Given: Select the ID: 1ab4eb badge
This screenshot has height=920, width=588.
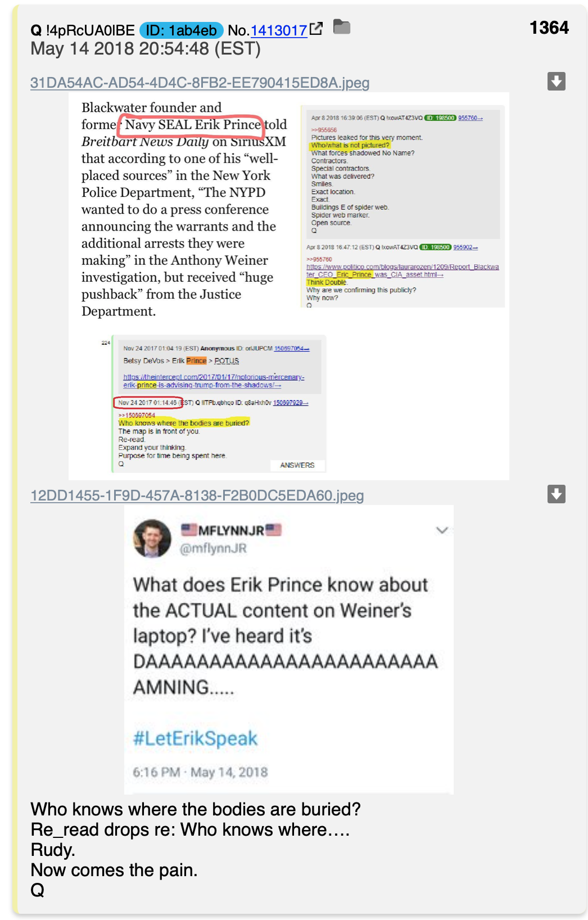Looking at the screenshot, I should (x=182, y=30).
